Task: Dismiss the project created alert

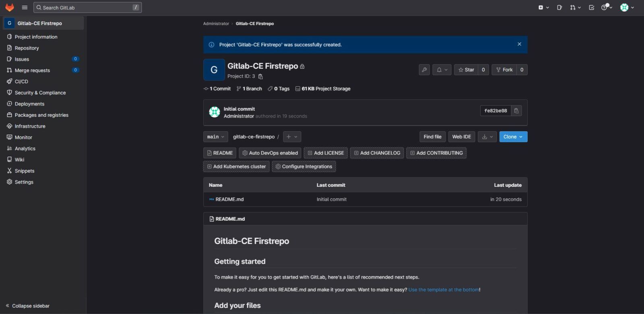Action: (x=519, y=44)
